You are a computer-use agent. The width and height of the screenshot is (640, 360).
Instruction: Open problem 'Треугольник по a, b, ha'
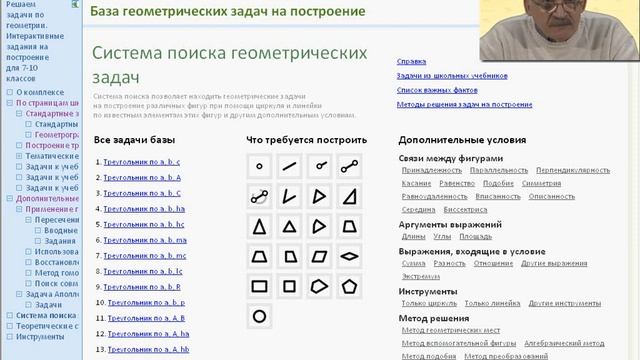click(144, 209)
